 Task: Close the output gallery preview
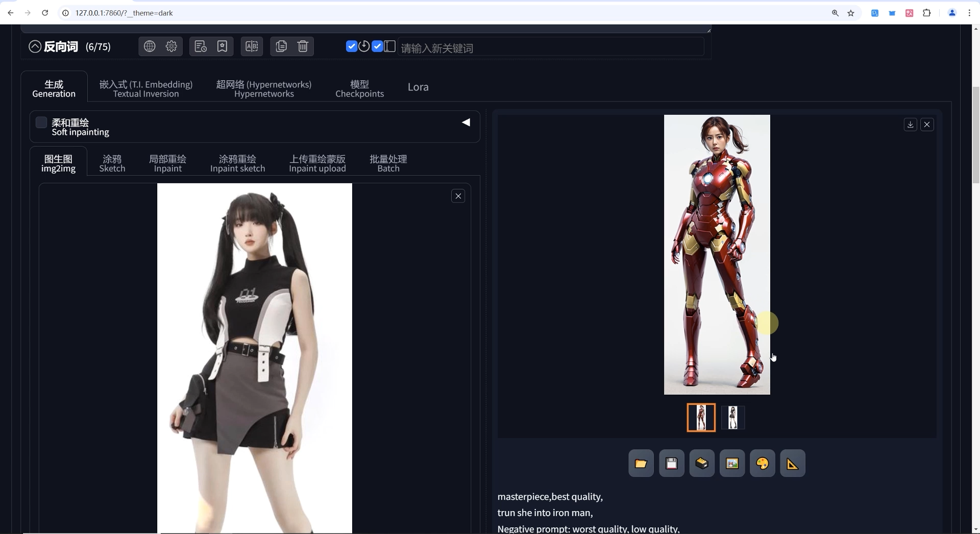pos(927,125)
